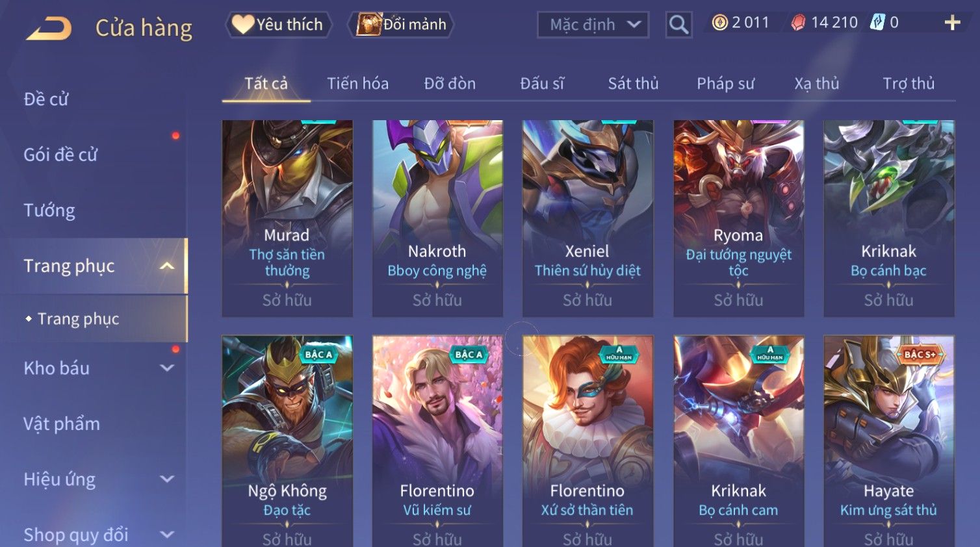
Task: Click the blue voucher currency icon
Action: (877, 23)
